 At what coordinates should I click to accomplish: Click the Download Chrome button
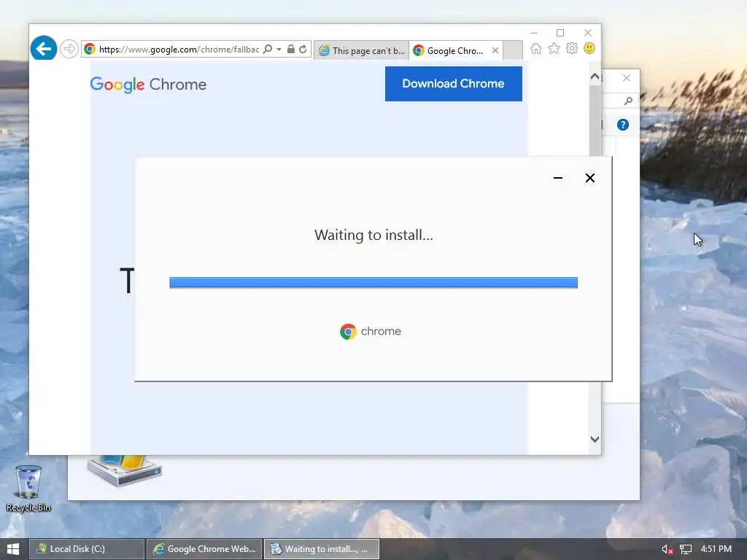[x=454, y=84]
